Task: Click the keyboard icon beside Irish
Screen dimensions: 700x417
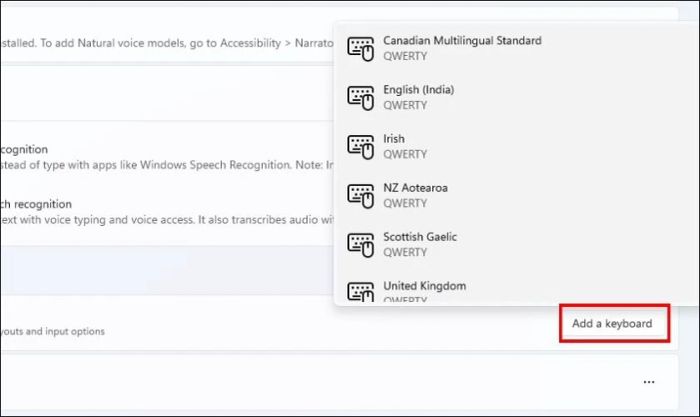Action: coord(360,147)
